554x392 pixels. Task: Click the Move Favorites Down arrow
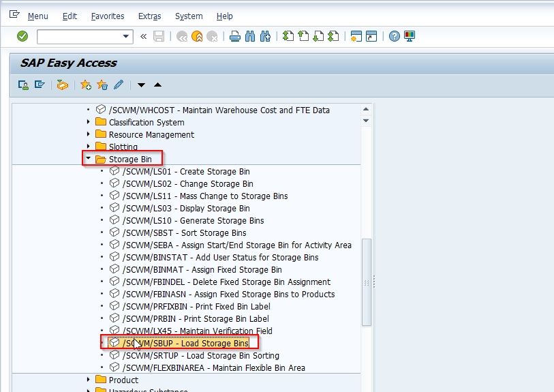141,85
